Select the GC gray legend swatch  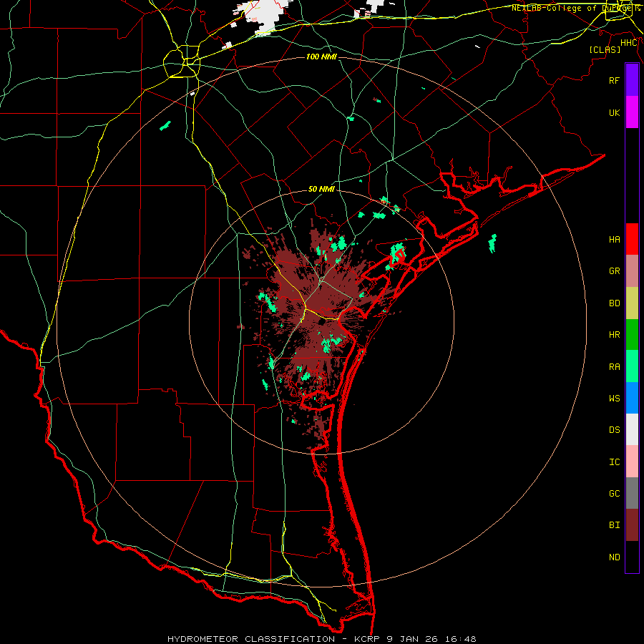tap(632, 493)
